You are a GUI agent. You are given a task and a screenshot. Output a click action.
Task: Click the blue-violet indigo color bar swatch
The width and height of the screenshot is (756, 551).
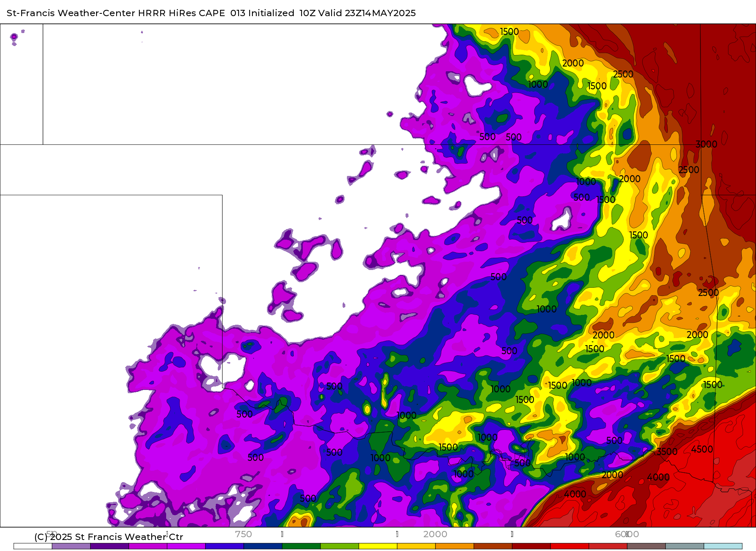[224, 546]
